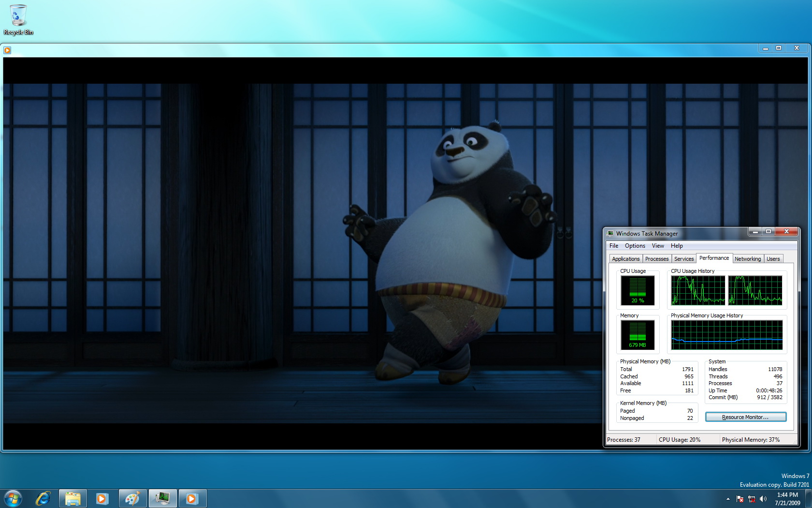The image size is (812, 508).
Task: Close the Windows Task Manager window
Action: point(786,232)
